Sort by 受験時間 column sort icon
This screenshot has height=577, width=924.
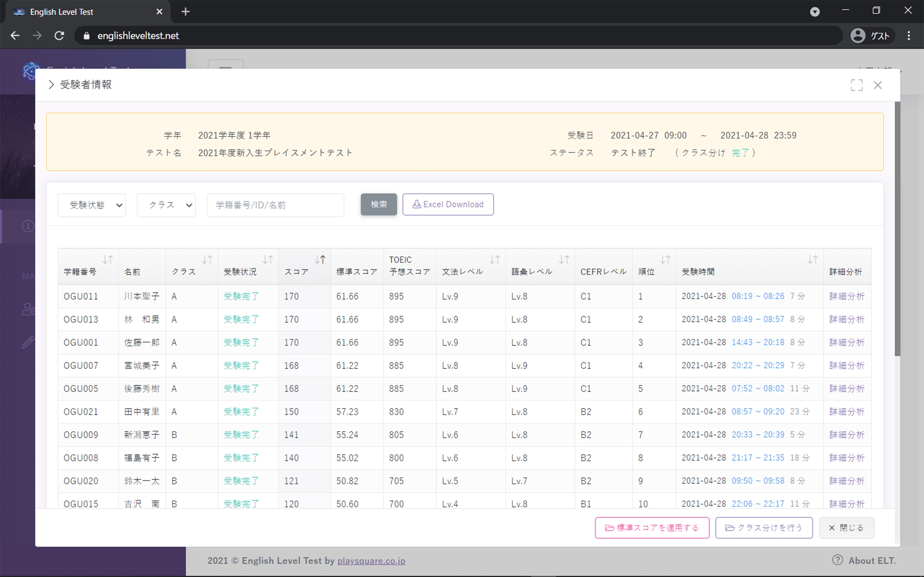(x=812, y=260)
